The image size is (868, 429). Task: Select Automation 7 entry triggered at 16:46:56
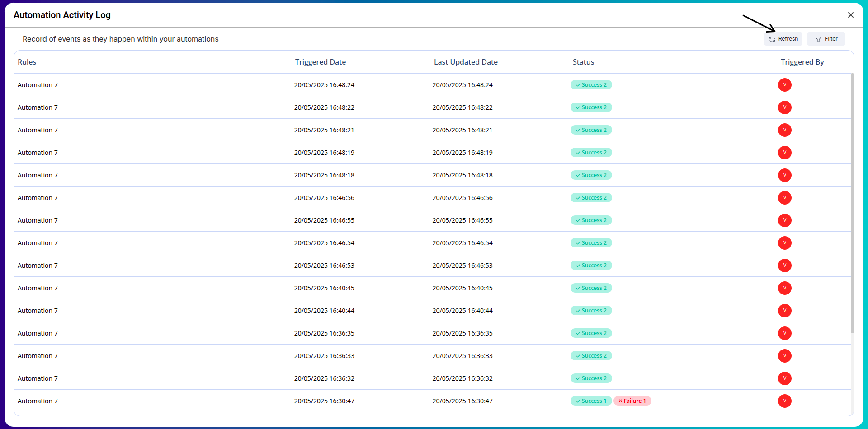click(x=38, y=198)
